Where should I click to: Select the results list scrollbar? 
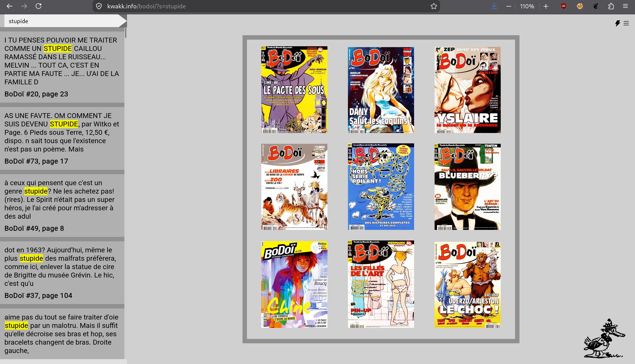(x=126, y=33)
